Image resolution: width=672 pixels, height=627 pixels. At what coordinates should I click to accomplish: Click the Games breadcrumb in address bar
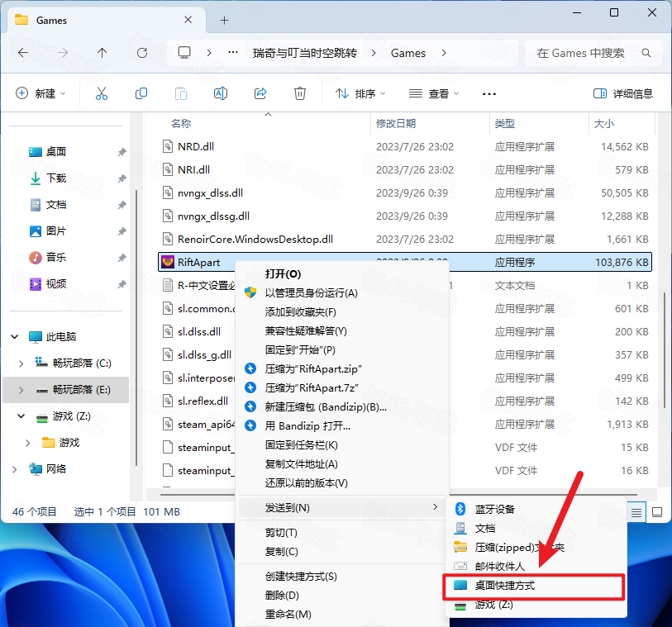[408, 53]
